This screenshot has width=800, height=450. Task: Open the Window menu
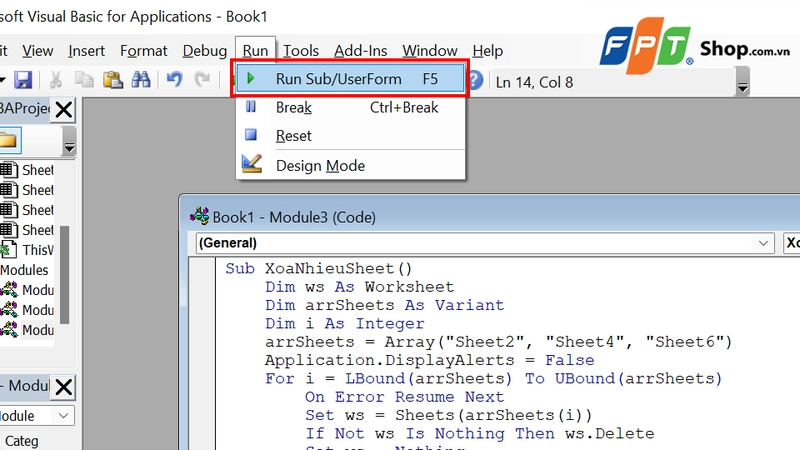coord(430,51)
